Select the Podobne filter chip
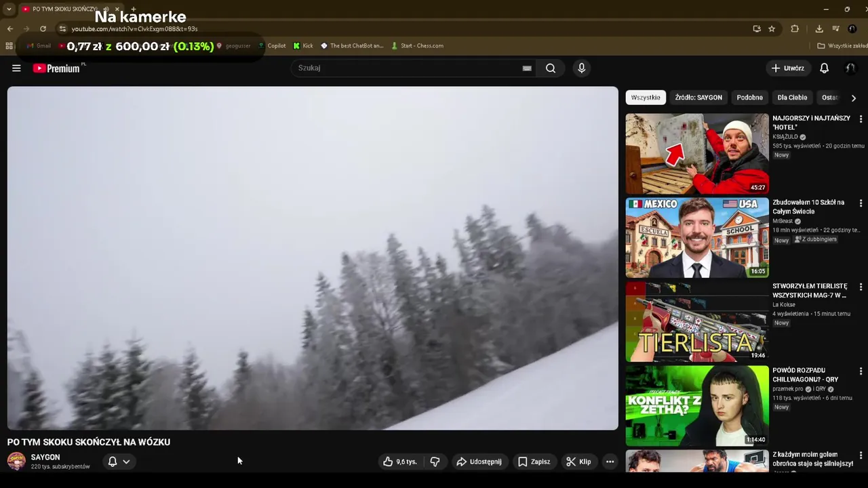Screen dimensions: 868x488 (749, 98)
